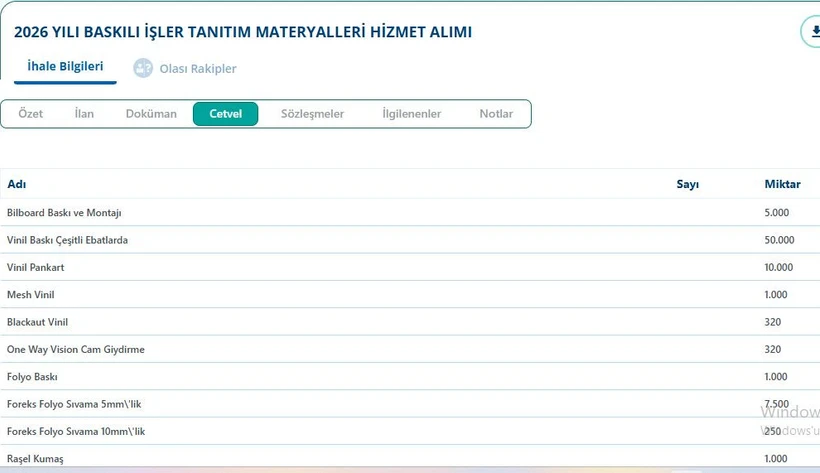Select the Bilboard Baskı ve Montajı row
820x473 pixels.
pos(410,212)
